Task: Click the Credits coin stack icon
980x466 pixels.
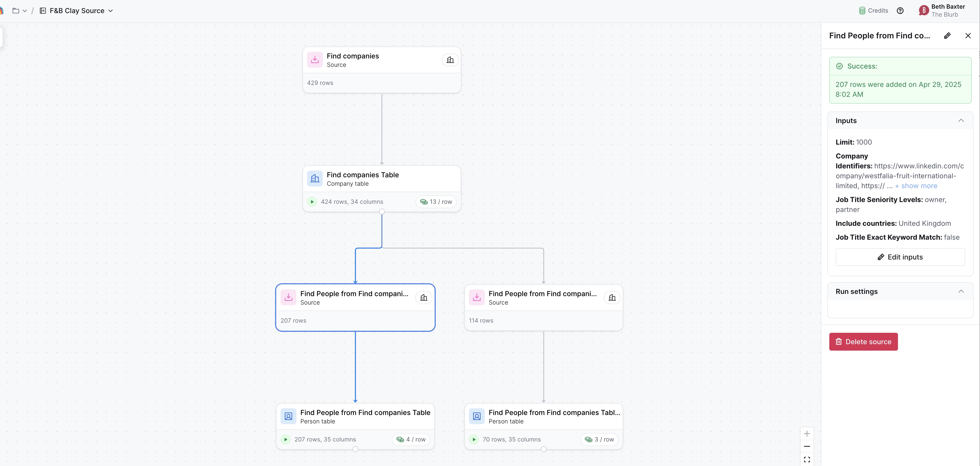Action: coord(862,11)
